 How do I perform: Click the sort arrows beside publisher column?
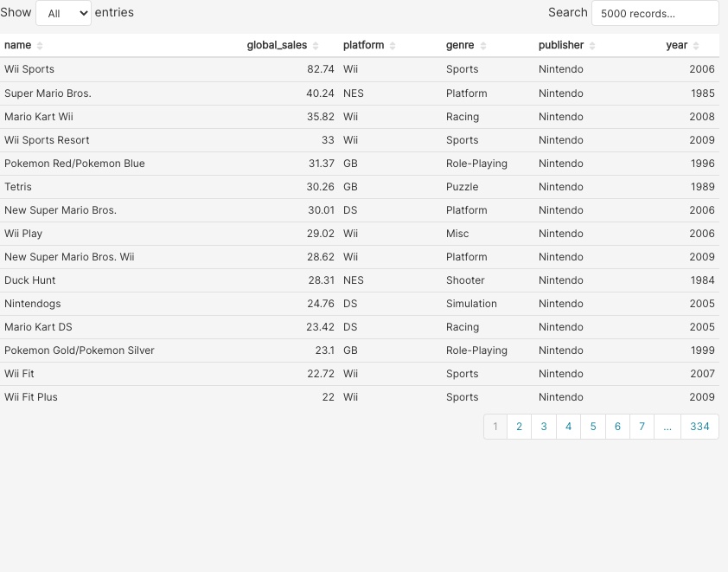click(x=592, y=46)
